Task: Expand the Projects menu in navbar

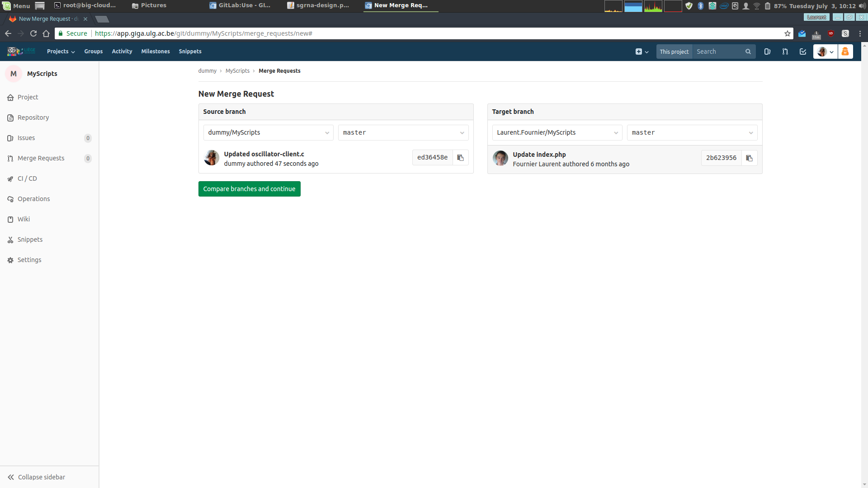Action: (61, 52)
